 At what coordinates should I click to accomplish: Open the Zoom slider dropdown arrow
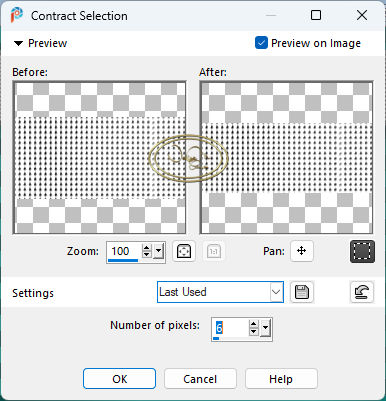(x=159, y=251)
